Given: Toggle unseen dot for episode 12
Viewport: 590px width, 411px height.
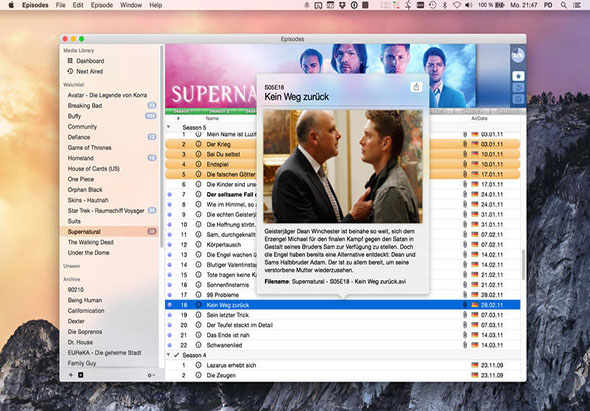Looking at the screenshot, I should 170,245.
